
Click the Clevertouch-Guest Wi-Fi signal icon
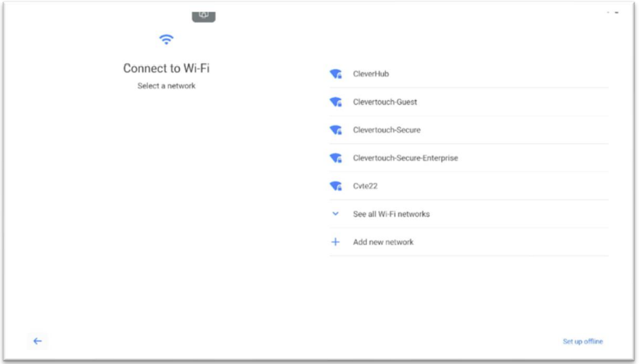coord(336,102)
